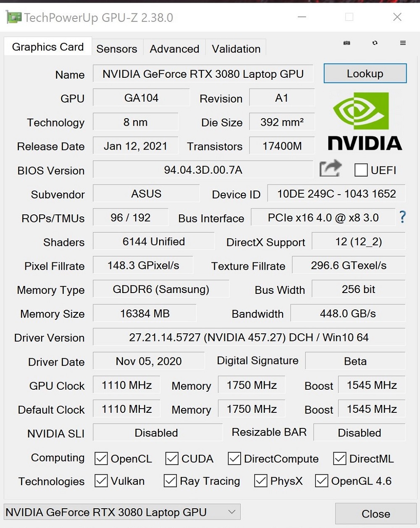Click the BIOS export share icon

click(331, 169)
